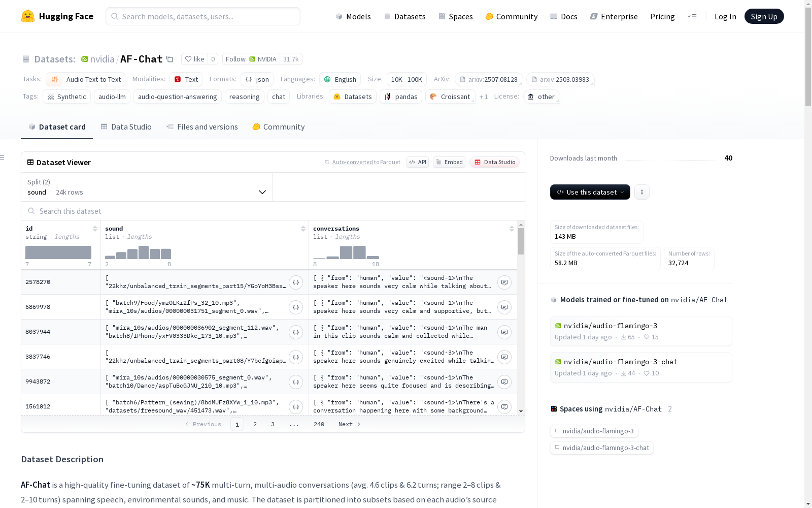812x508 pixels.
Task: Go to page 2 of the dataset
Action: pyautogui.click(x=255, y=424)
